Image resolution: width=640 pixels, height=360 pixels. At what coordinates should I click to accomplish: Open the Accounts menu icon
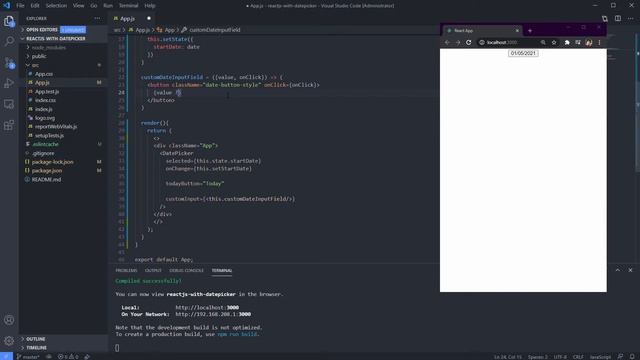[x=9, y=320]
